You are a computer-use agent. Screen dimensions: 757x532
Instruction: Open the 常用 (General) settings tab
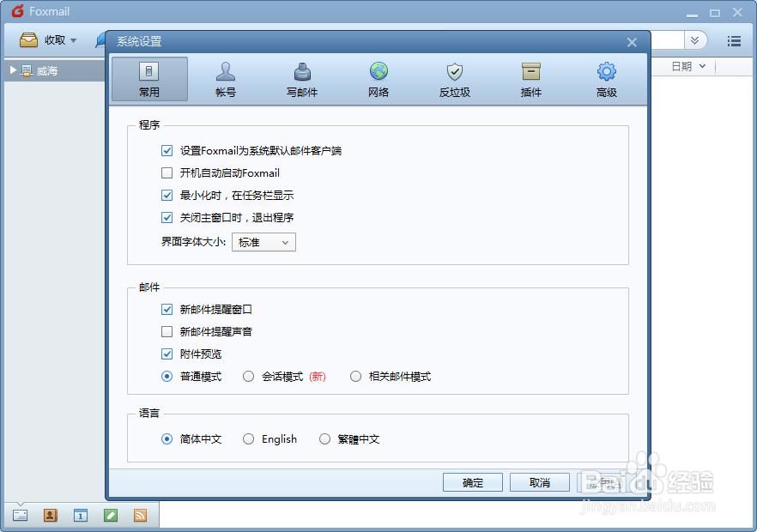click(x=149, y=79)
